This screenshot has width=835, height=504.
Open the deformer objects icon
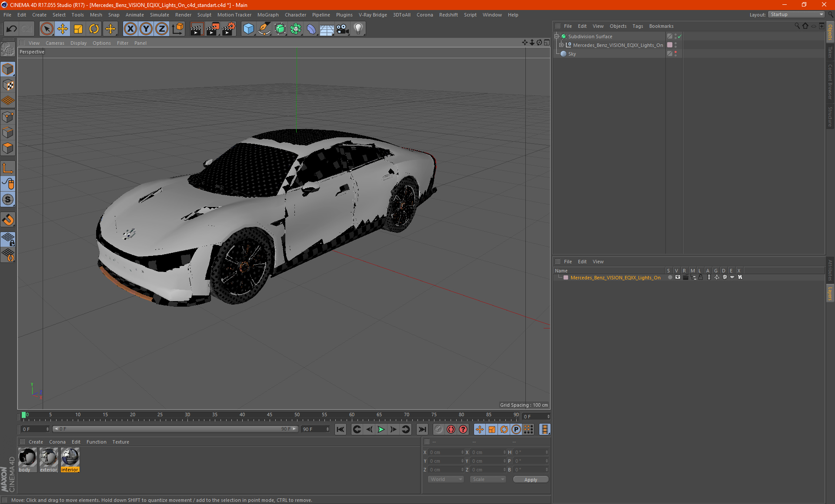(x=311, y=29)
